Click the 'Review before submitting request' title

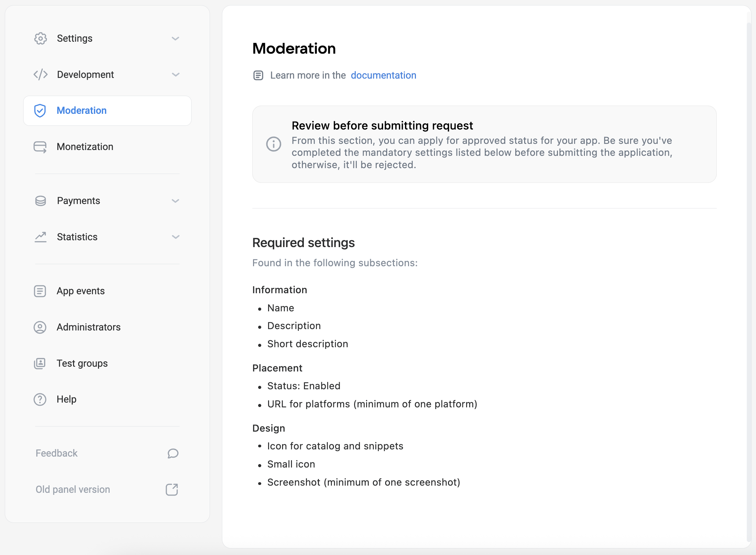pos(382,126)
